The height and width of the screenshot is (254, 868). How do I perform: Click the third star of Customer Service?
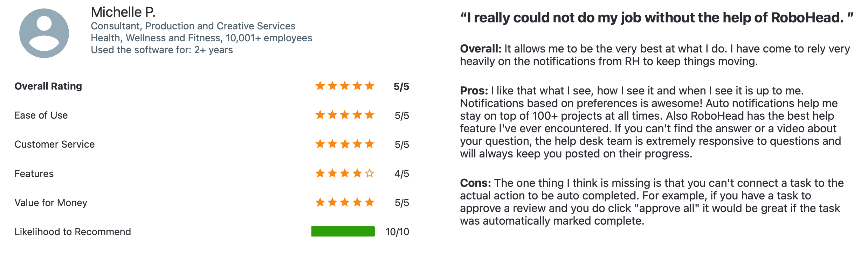(345, 144)
